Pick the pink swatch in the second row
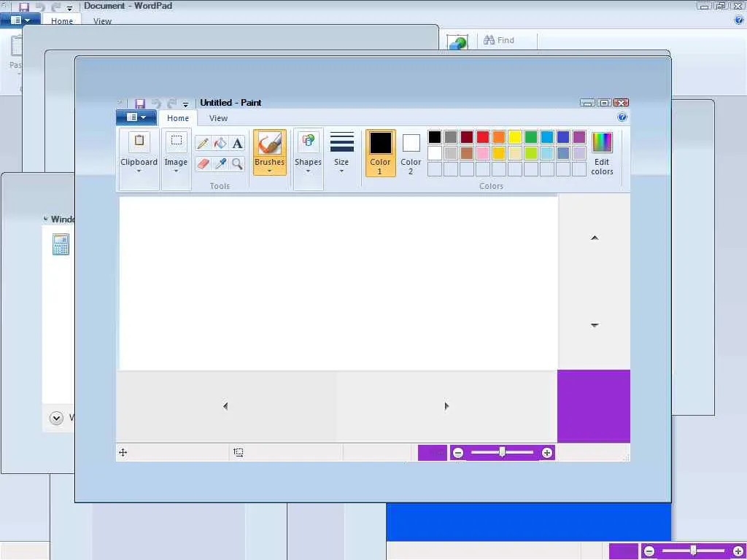The width and height of the screenshot is (747, 560). click(x=483, y=153)
